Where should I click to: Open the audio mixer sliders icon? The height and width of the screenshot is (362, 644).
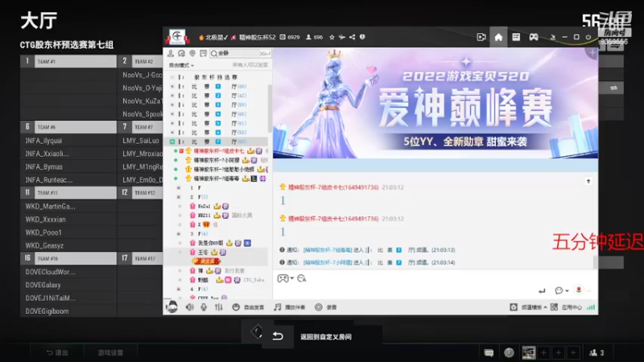218,307
